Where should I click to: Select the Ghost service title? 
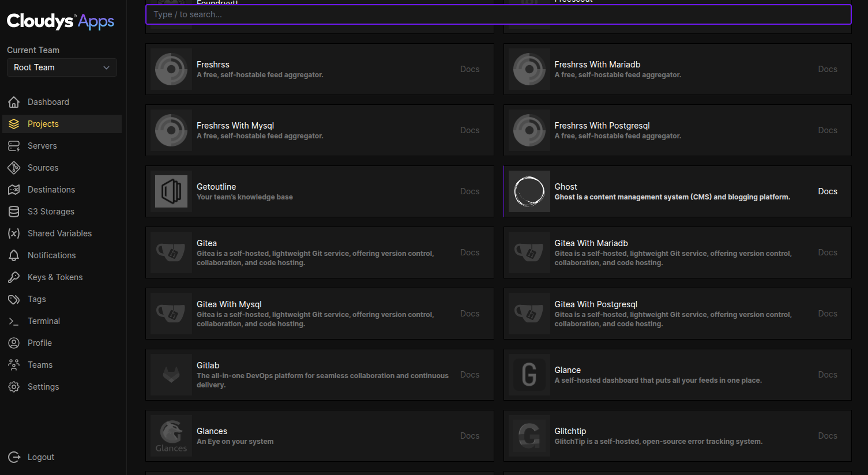(566, 187)
